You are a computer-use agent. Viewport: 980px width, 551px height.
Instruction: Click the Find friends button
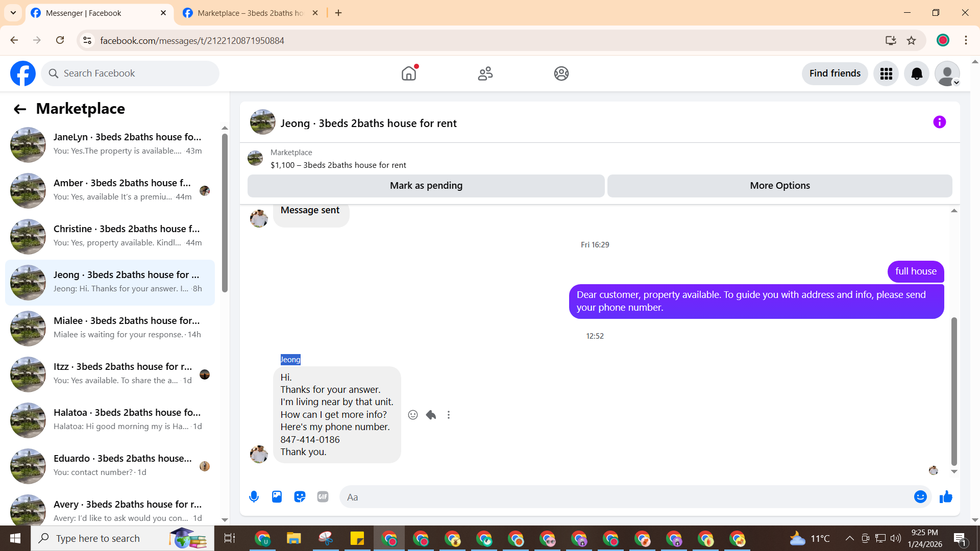point(835,73)
